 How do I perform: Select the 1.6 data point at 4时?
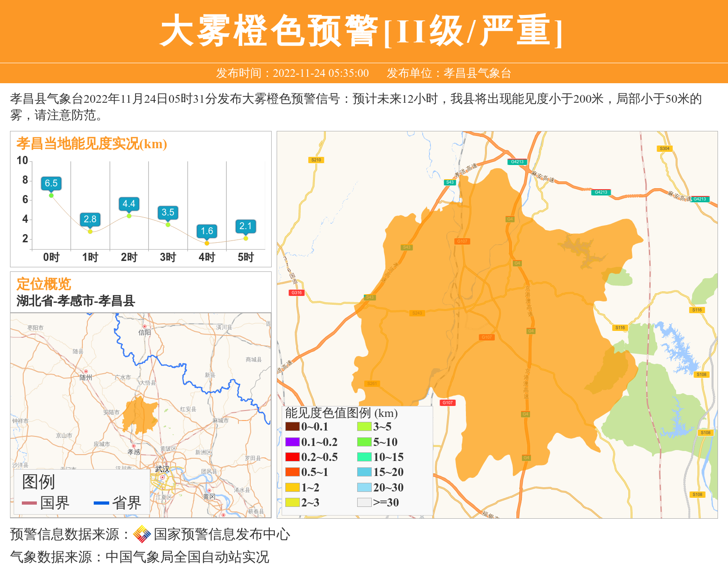(207, 243)
